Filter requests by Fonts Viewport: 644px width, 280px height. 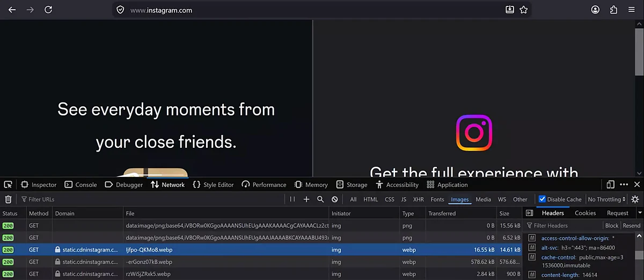tap(437, 199)
